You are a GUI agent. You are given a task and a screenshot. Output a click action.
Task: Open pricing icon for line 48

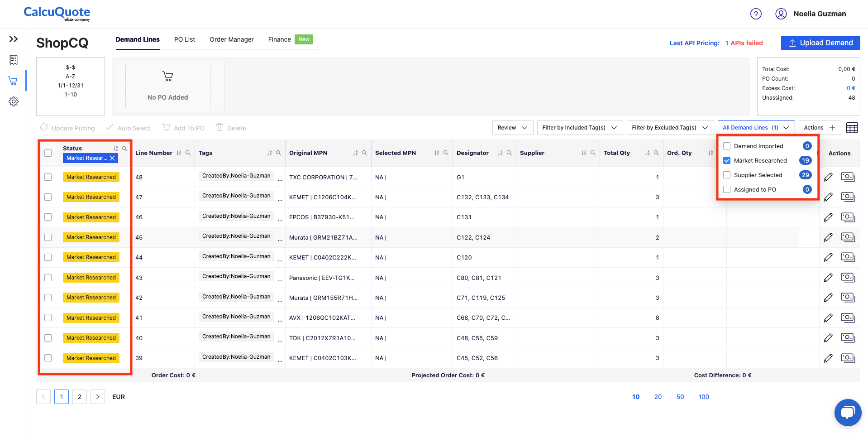[848, 177]
